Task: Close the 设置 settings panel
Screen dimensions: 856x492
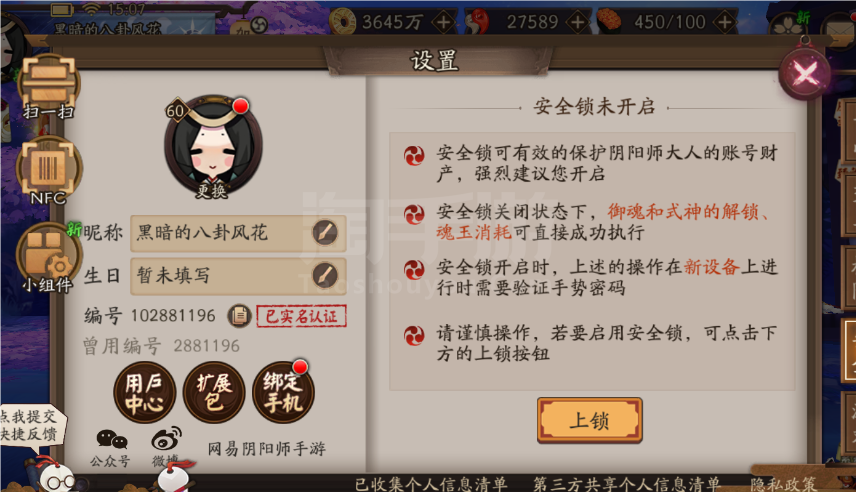Action: [x=805, y=73]
